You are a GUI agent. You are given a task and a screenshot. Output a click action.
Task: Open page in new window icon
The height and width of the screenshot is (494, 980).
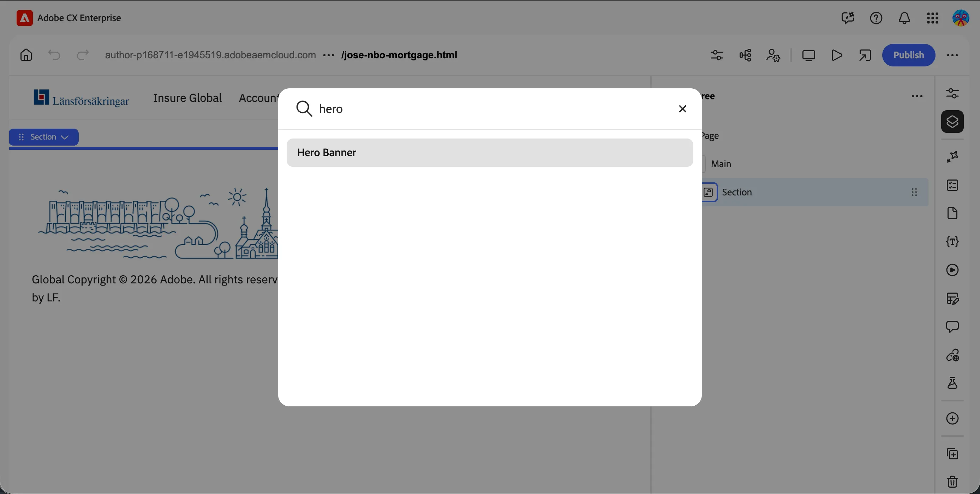tap(865, 55)
